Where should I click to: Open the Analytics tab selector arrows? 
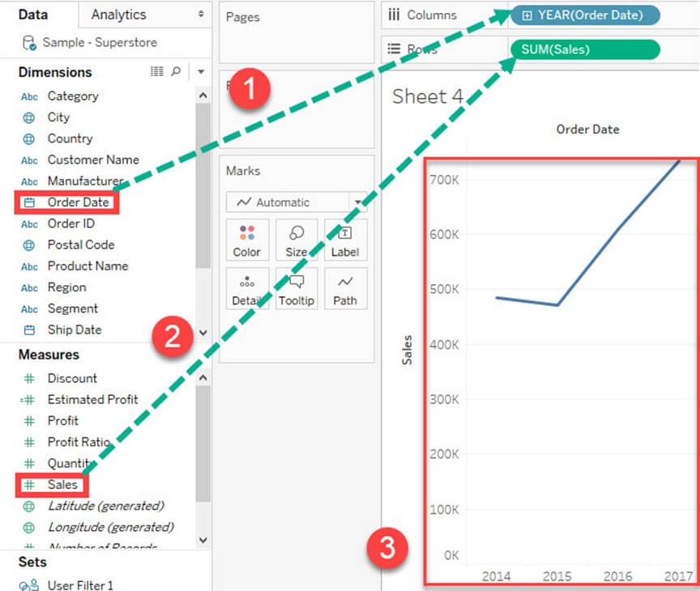[201, 15]
